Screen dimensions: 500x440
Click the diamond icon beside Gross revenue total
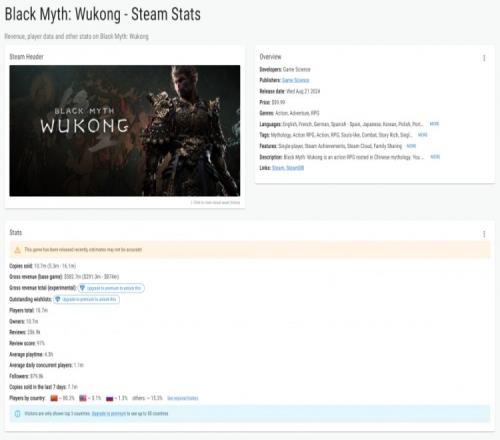pos(82,288)
